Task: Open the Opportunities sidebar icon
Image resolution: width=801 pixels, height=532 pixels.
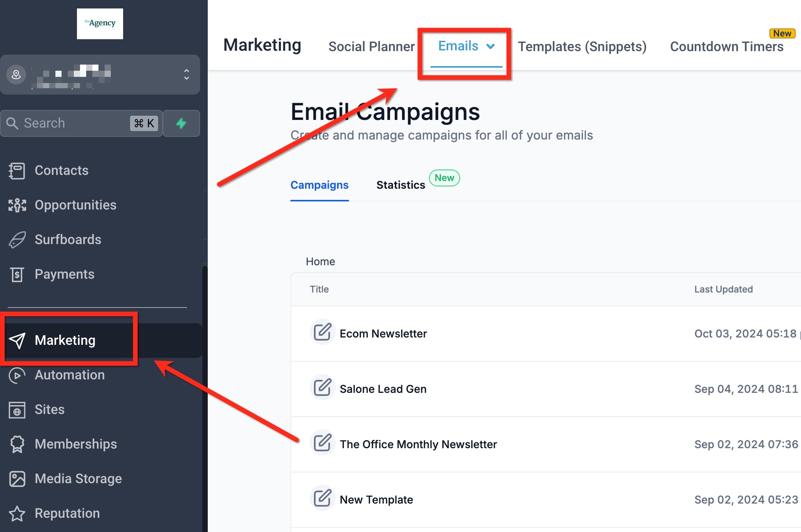Action: tap(17, 205)
